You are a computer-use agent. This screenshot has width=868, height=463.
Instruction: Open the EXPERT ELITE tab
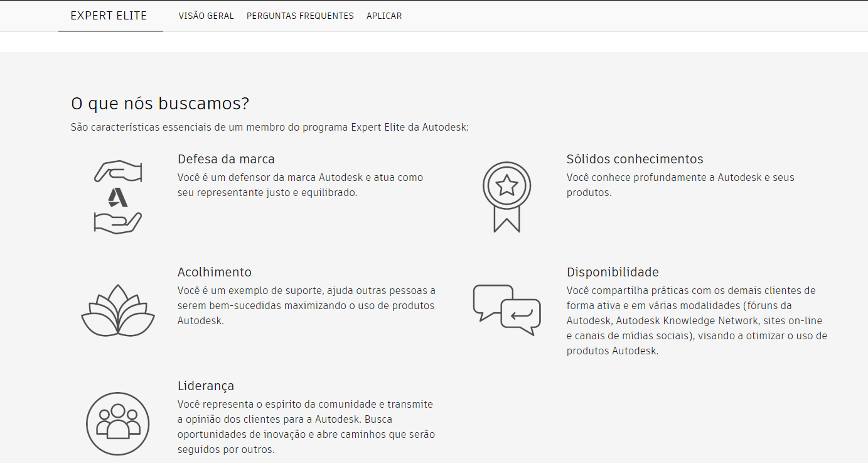point(109,16)
